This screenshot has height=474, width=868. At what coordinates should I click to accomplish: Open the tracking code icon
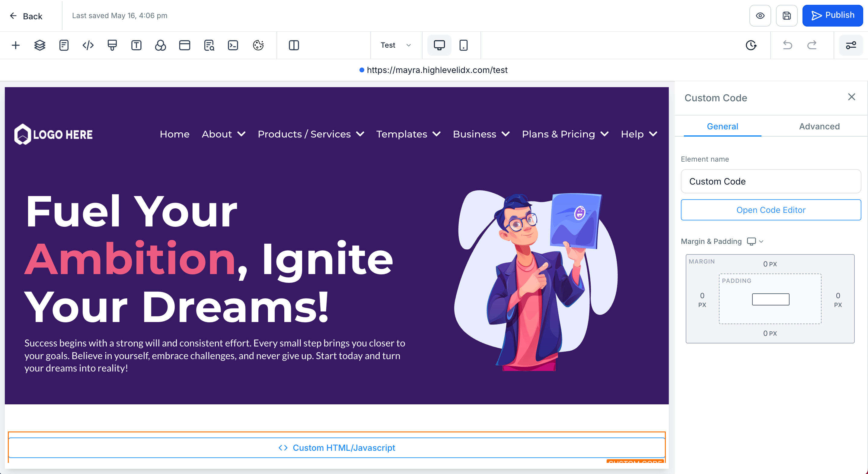(88, 45)
